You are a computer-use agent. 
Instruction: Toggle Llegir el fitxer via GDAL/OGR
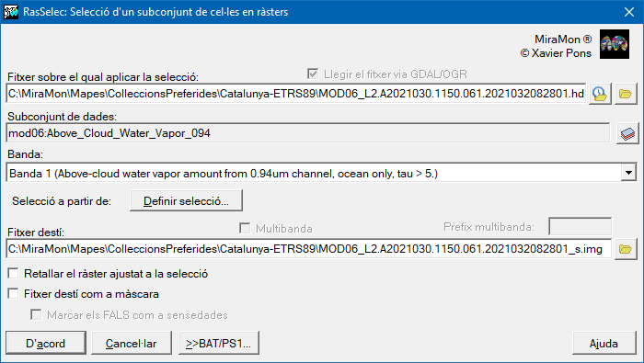pos(313,74)
